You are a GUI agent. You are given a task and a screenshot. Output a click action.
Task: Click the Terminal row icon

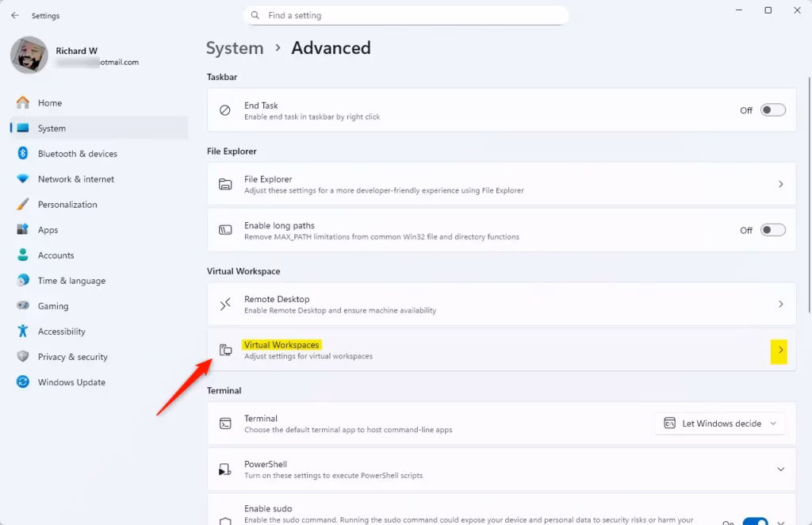tap(224, 423)
